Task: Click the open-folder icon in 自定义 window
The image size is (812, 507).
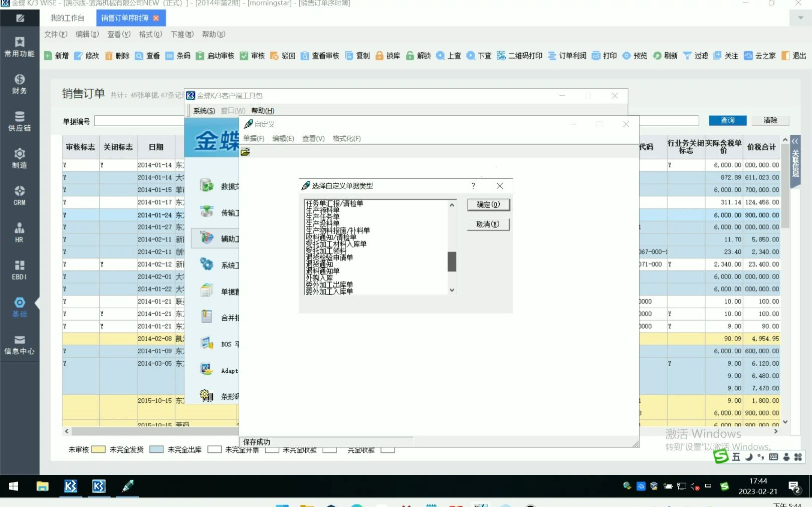Action: point(245,152)
